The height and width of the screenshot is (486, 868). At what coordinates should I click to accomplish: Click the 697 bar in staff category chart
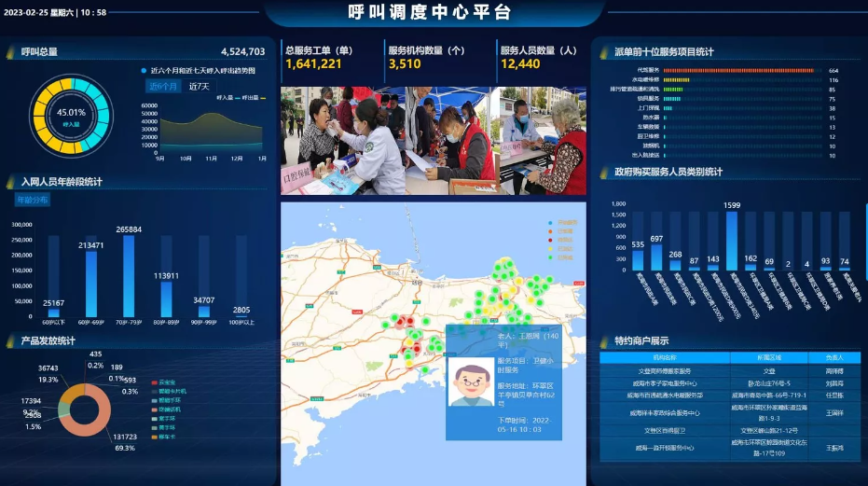(656, 257)
